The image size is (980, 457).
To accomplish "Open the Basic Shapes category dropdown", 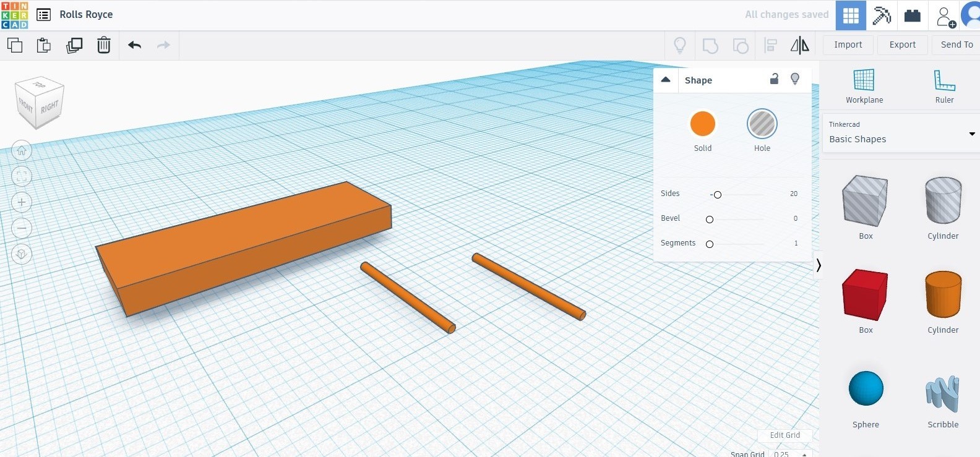I will 901,134.
